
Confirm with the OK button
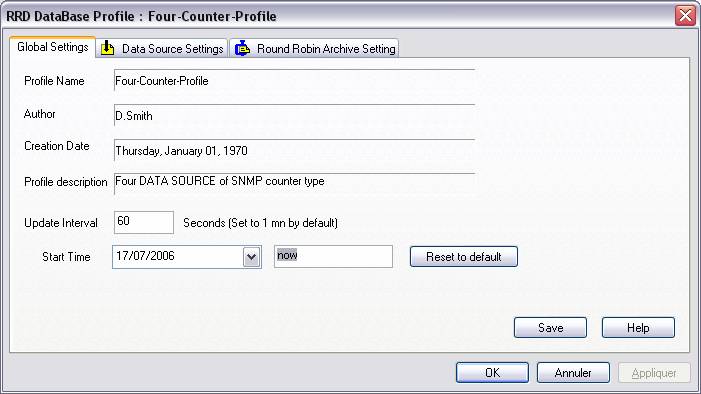point(492,373)
